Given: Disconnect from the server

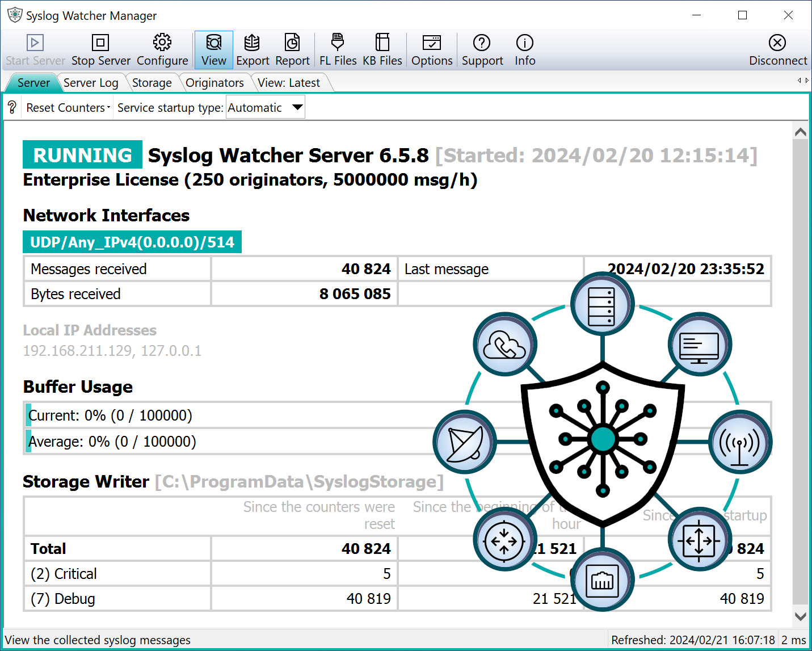Looking at the screenshot, I should [777, 50].
